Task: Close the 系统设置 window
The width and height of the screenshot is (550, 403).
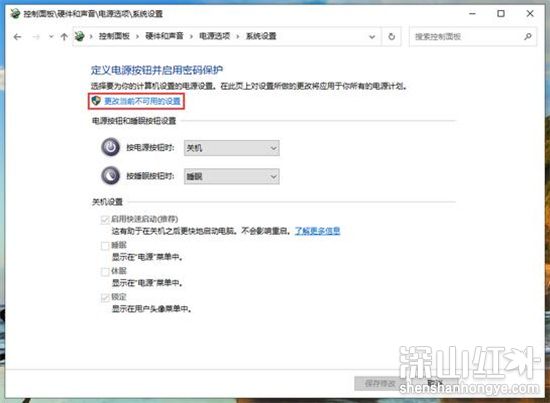Action: click(530, 14)
